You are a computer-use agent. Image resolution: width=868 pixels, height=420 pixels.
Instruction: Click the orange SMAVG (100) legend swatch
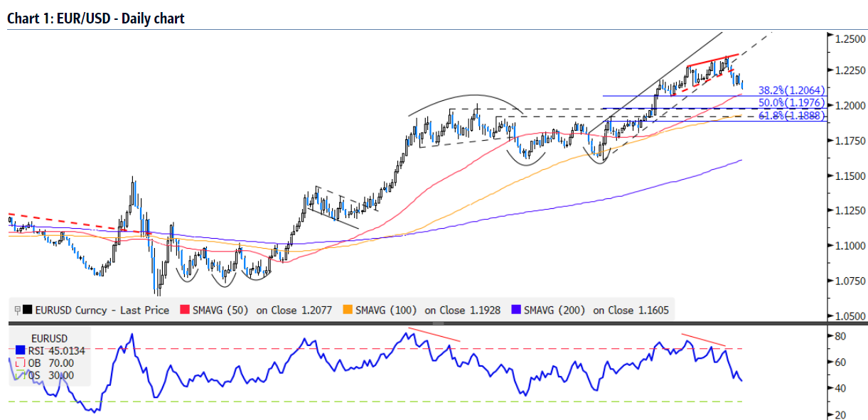coord(348,310)
